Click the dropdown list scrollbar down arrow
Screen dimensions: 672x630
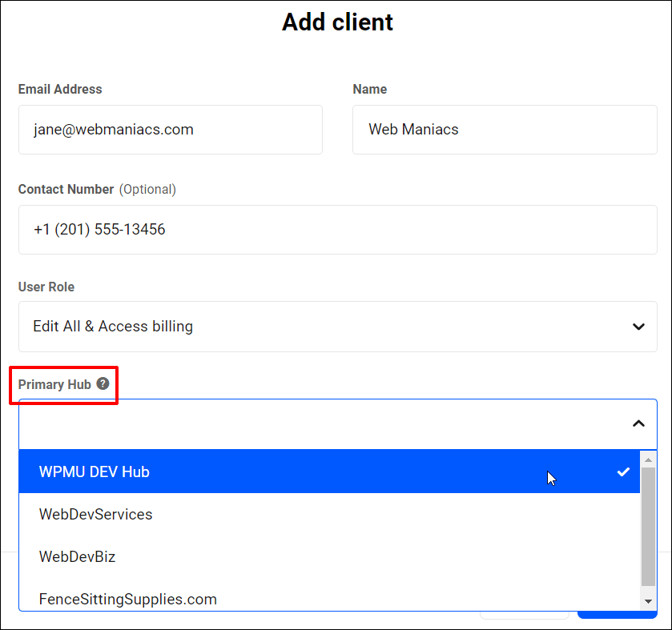[648, 602]
